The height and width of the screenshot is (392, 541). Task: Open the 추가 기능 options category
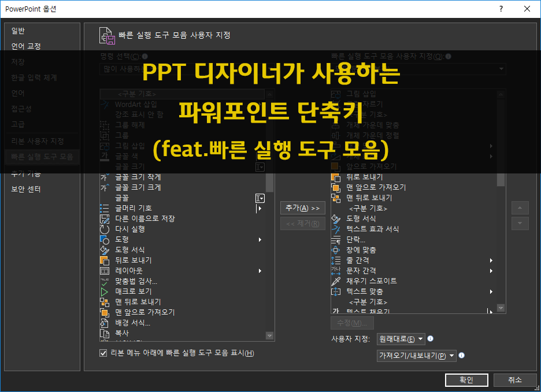(26, 173)
